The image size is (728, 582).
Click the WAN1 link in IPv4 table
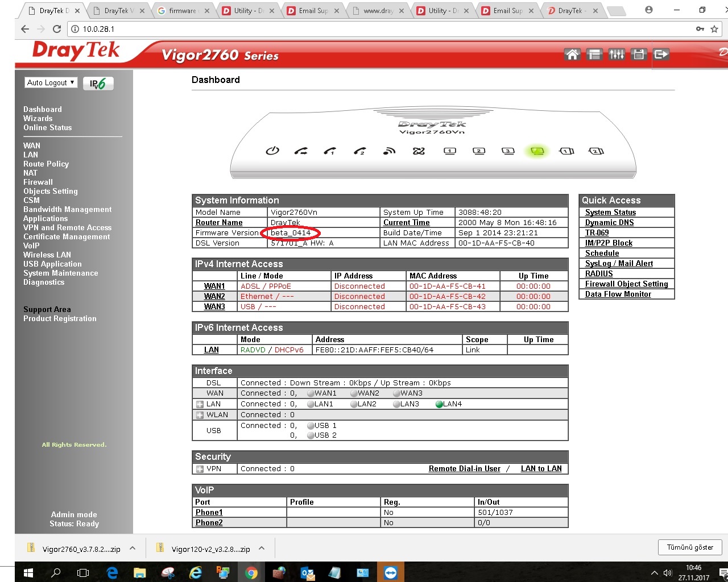(214, 286)
